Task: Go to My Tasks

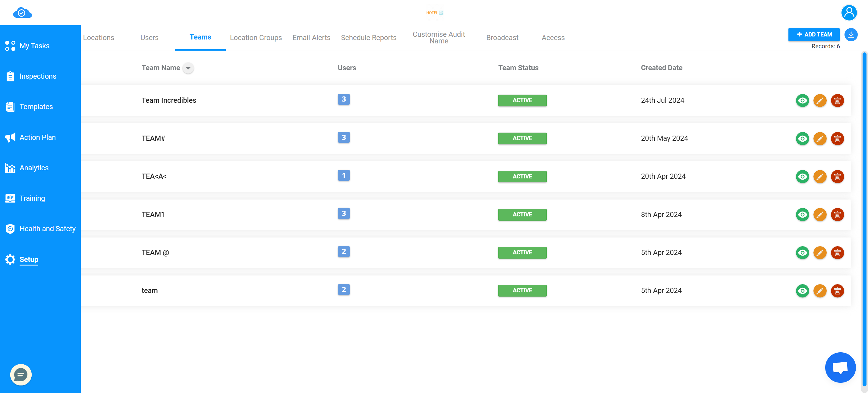Action: point(28,46)
